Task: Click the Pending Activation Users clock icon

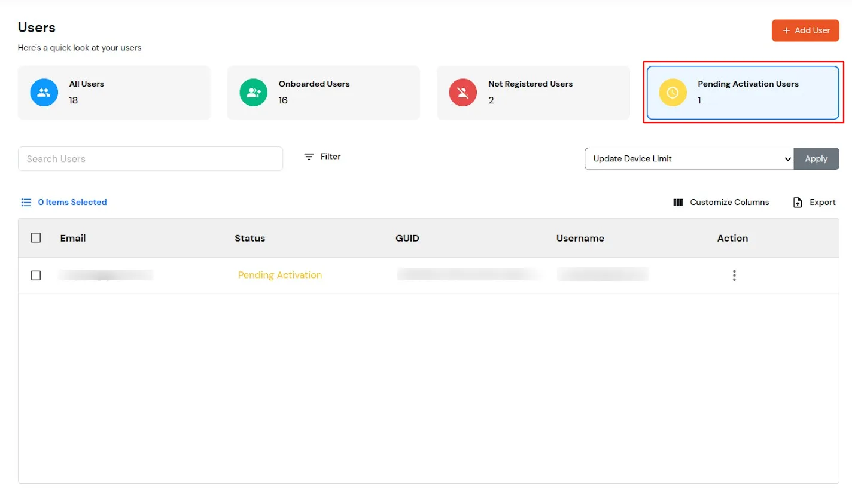Action: 672,93
